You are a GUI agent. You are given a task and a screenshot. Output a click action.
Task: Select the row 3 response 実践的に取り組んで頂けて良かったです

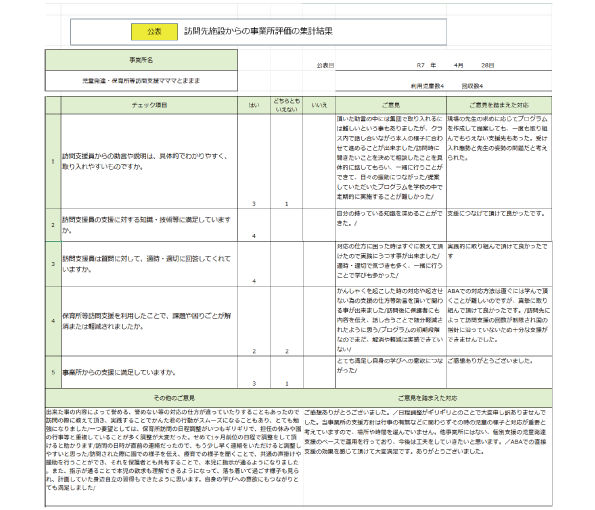tap(499, 264)
